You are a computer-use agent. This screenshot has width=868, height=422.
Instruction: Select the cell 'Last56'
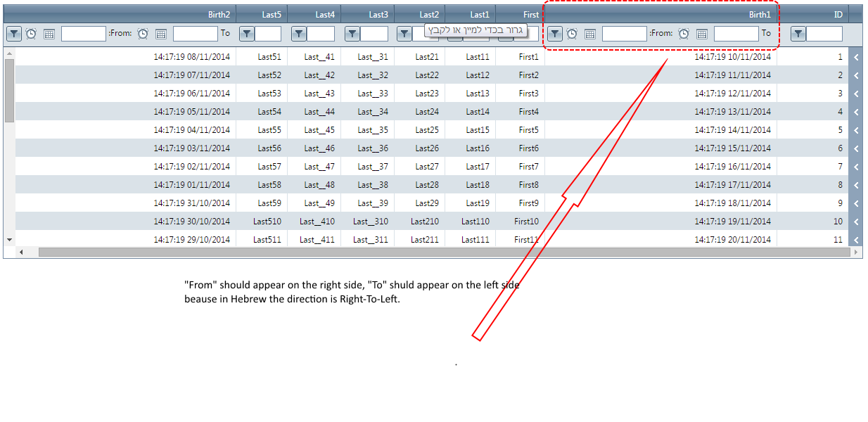tap(262, 148)
